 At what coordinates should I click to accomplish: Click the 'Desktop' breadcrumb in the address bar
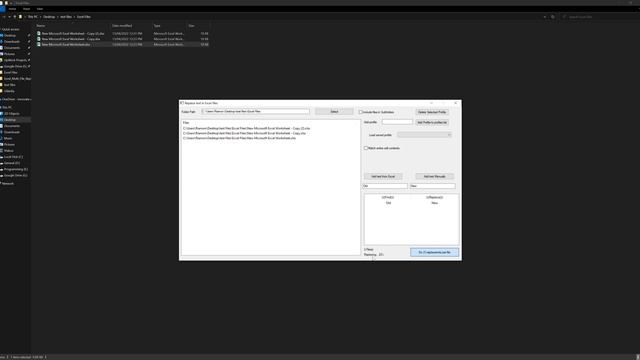point(49,17)
